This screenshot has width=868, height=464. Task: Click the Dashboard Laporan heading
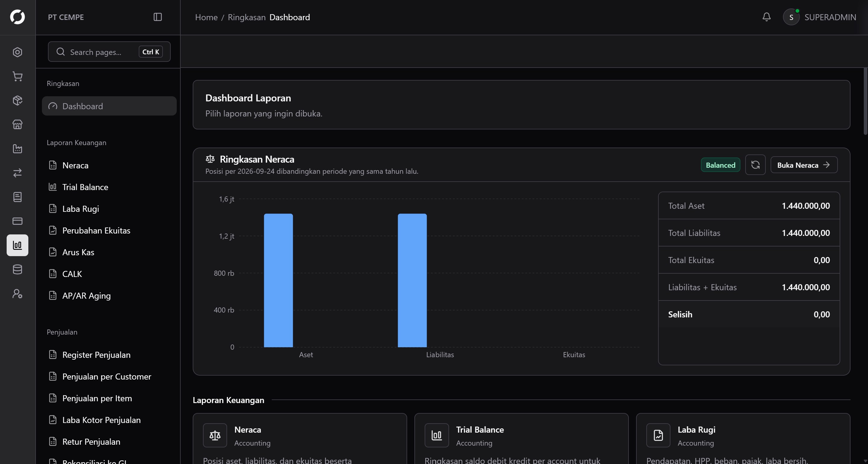248,98
